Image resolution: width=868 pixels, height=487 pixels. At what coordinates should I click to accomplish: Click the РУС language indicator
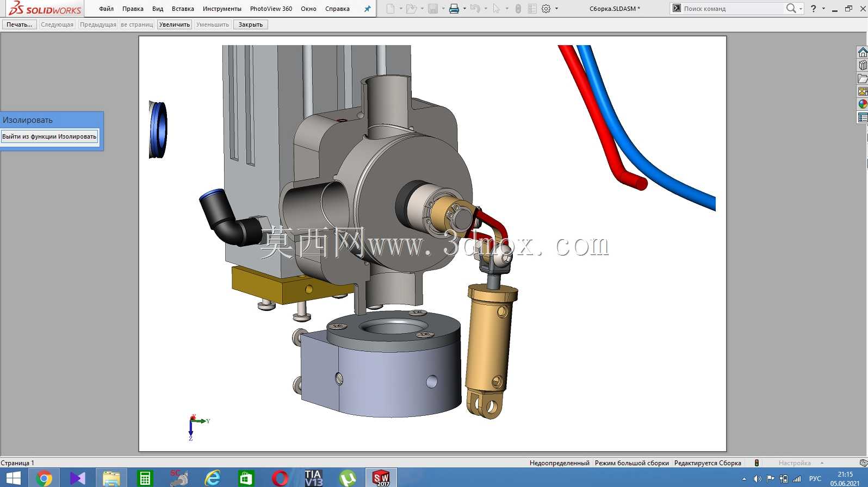click(x=815, y=478)
